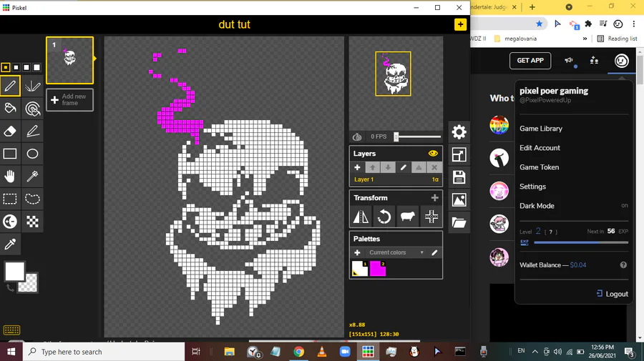Open Piskel Preferences gear icon
644x361 pixels.
tap(459, 132)
